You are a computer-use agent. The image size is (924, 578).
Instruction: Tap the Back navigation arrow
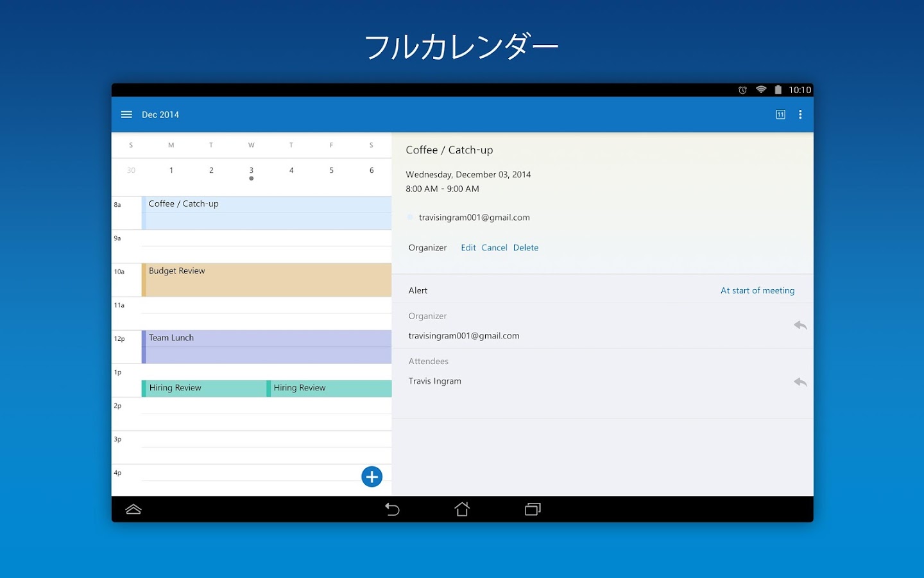[393, 509]
